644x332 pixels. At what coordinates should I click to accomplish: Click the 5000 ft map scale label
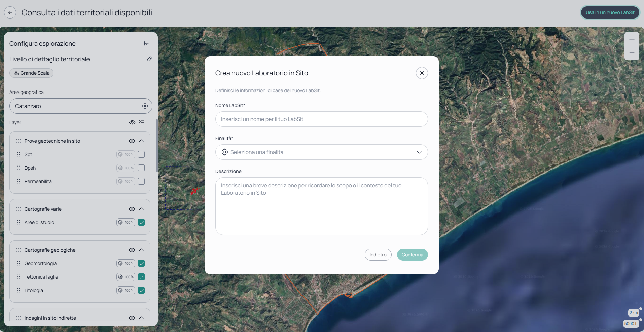coord(631,324)
